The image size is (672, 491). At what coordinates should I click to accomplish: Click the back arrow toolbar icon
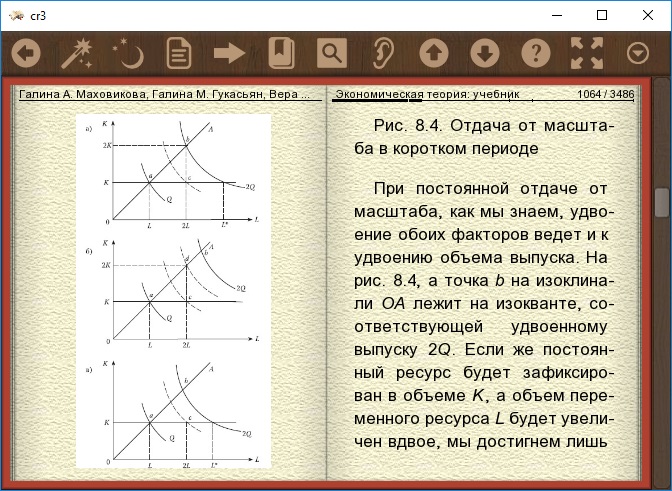point(26,53)
